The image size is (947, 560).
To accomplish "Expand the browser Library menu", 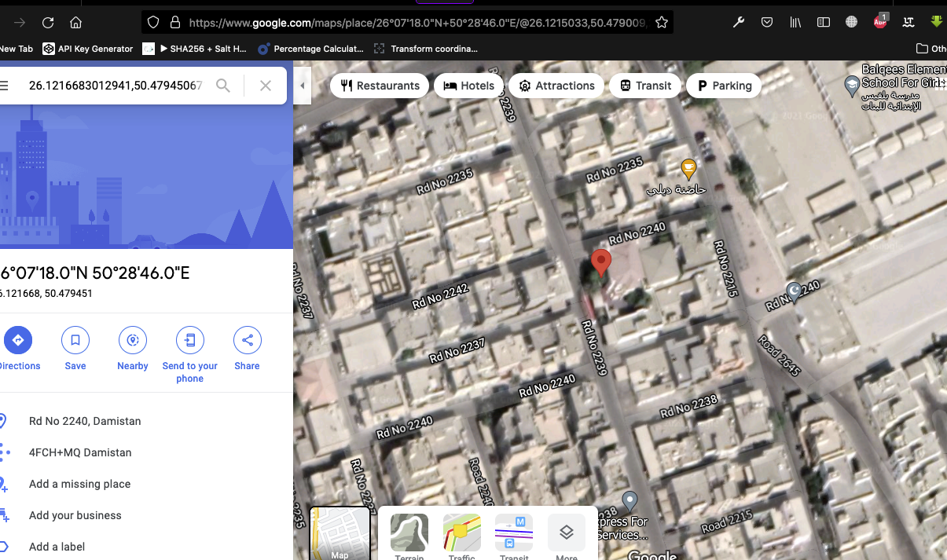I will coord(795,22).
